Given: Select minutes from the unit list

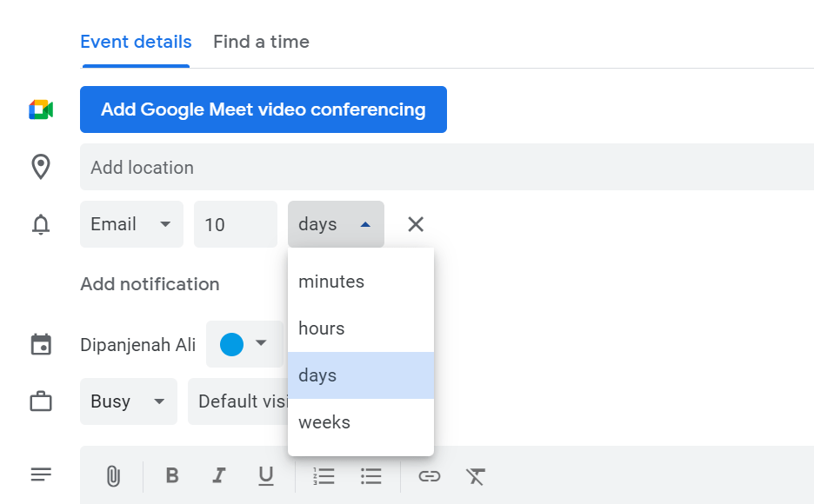Looking at the screenshot, I should pyautogui.click(x=361, y=282).
